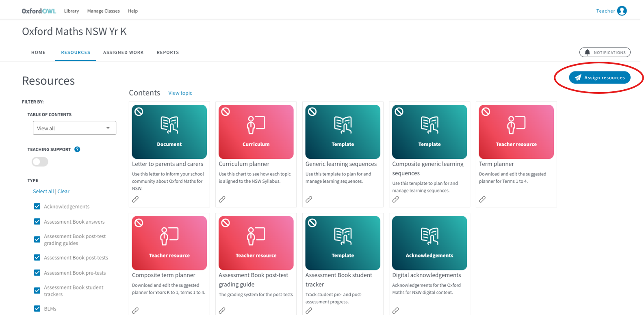Click the not-assignable icon on Composite generic learning sequences card
644x315 pixels.
399,112
